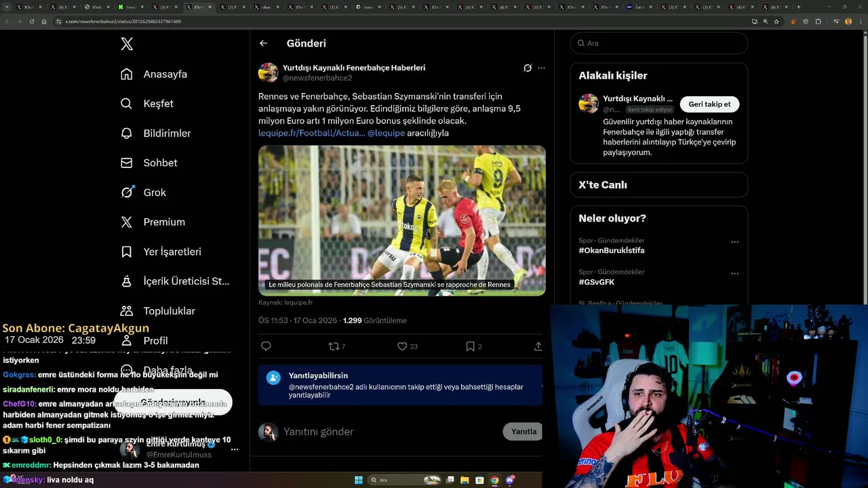Click the @lequipe mention

(386, 133)
